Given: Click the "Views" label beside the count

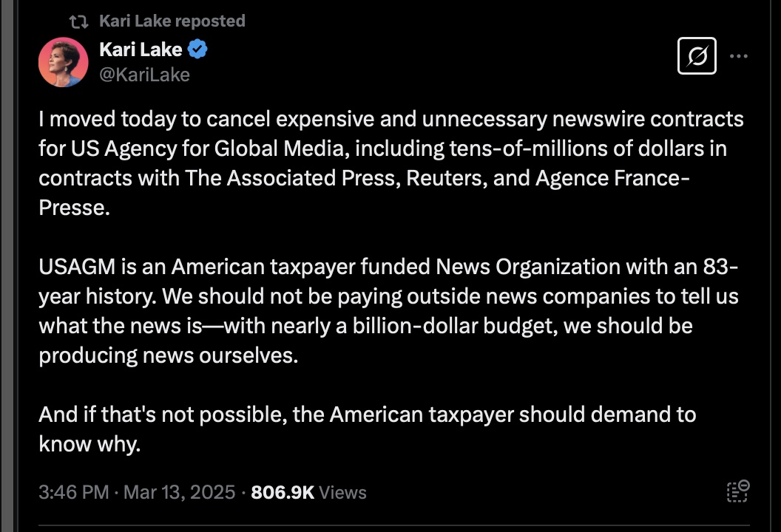Looking at the screenshot, I should pos(343,492).
